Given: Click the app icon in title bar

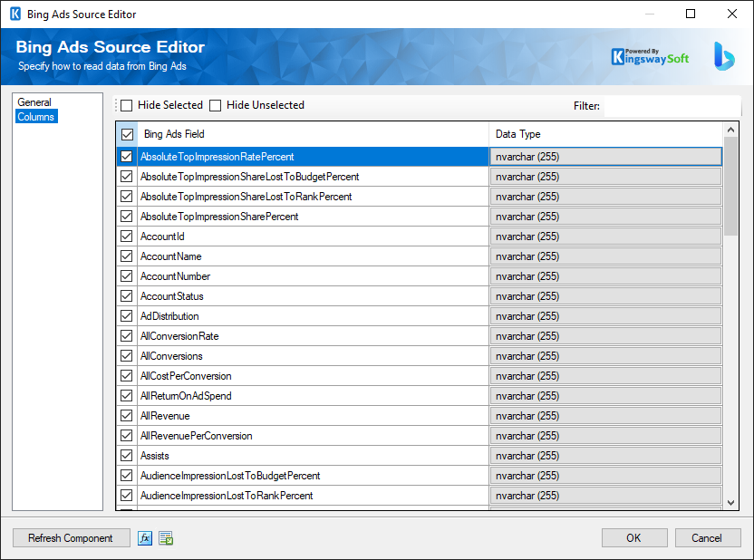Looking at the screenshot, I should pyautogui.click(x=15, y=14).
